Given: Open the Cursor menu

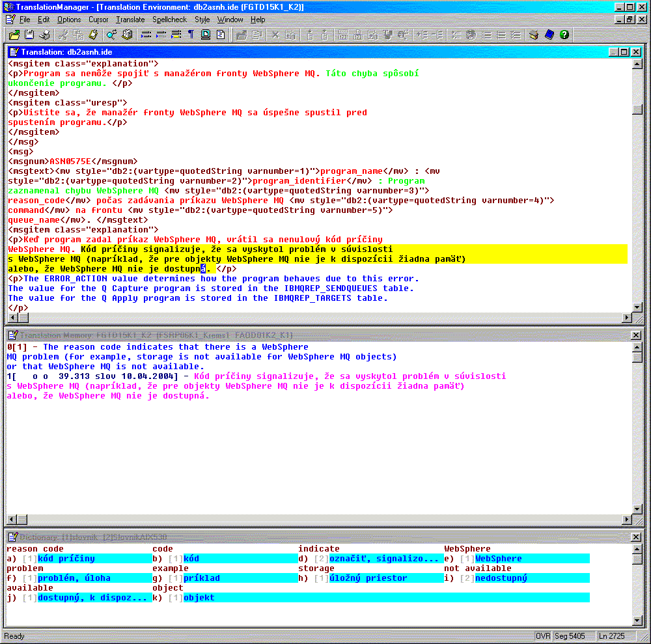Looking at the screenshot, I should tap(98, 20).
